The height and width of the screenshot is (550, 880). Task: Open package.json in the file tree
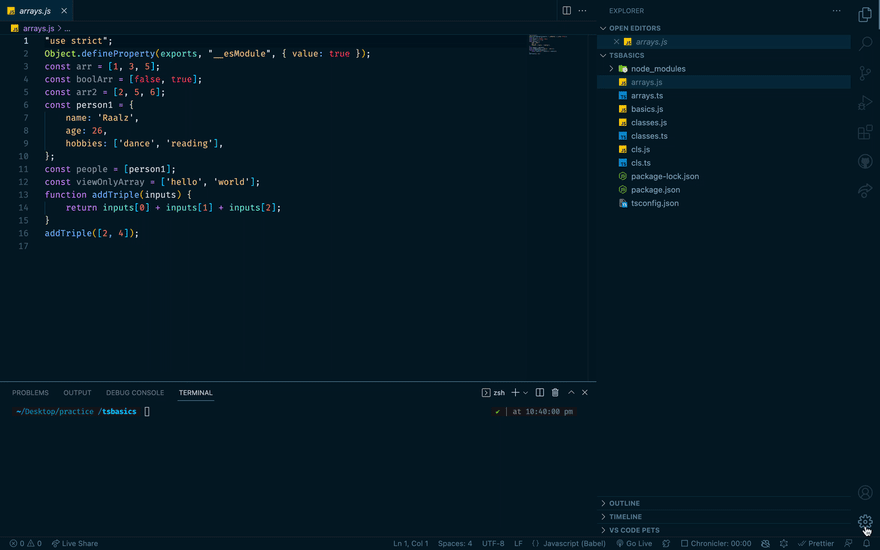pos(724,190)
